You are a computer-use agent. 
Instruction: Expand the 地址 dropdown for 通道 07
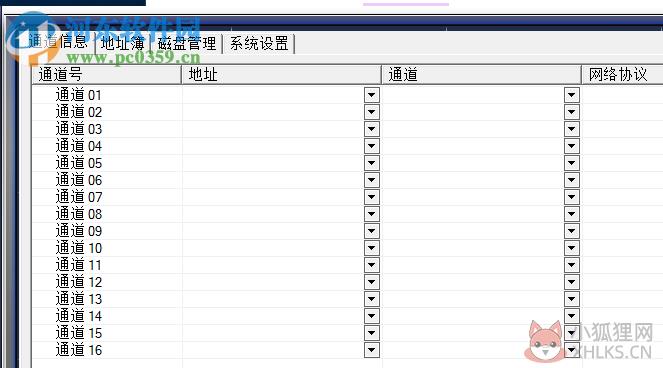(372, 197)
